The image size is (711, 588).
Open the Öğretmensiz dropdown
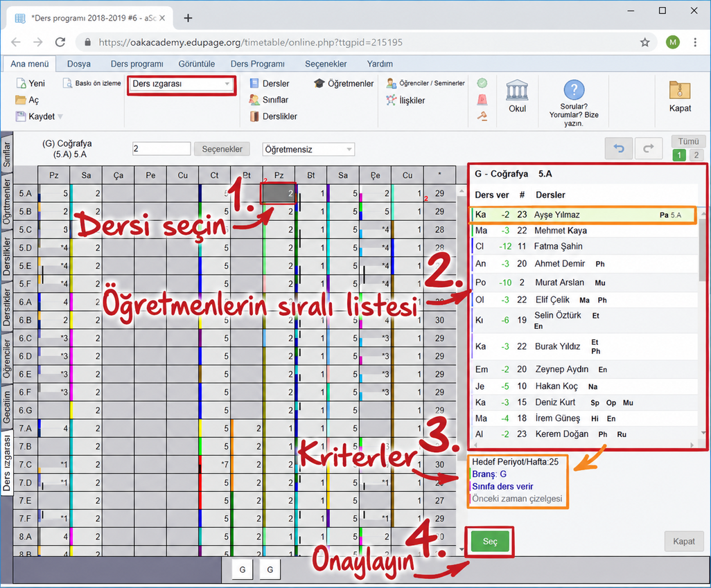point(308,149)
